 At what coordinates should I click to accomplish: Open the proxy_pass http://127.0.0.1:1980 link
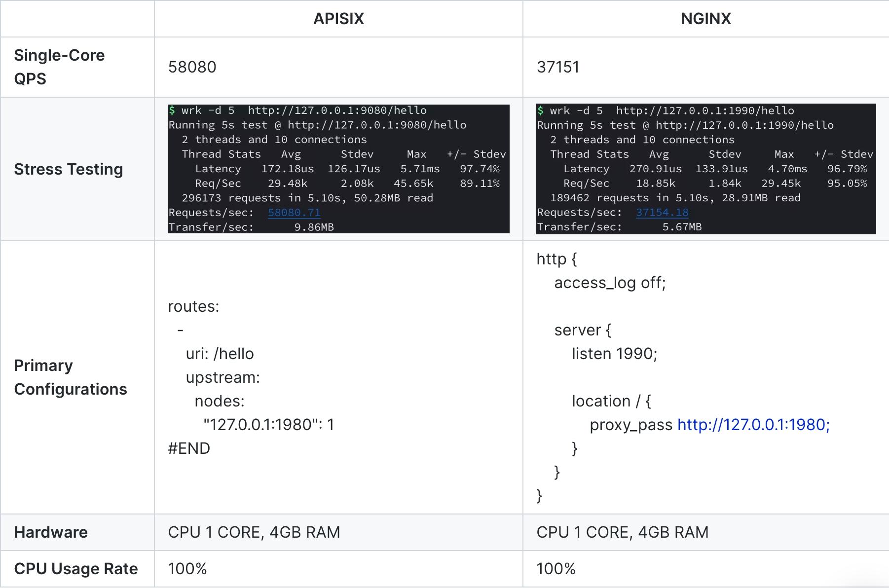pos(753,424)
